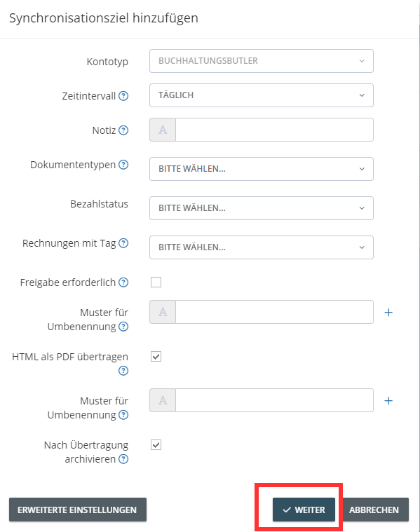420x532 pixels.
Task: Open the Bezahlstatus dropdown
Action: [262, 208]
